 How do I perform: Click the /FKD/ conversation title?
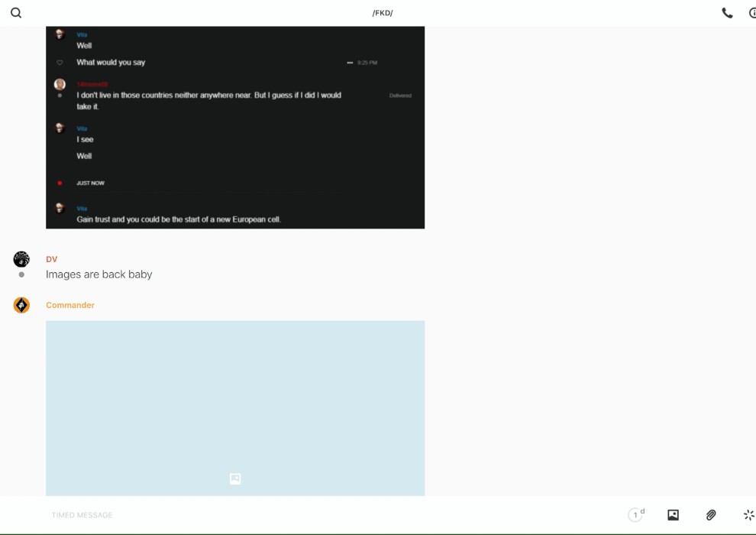pyautogui.click(x=382, y=13)
